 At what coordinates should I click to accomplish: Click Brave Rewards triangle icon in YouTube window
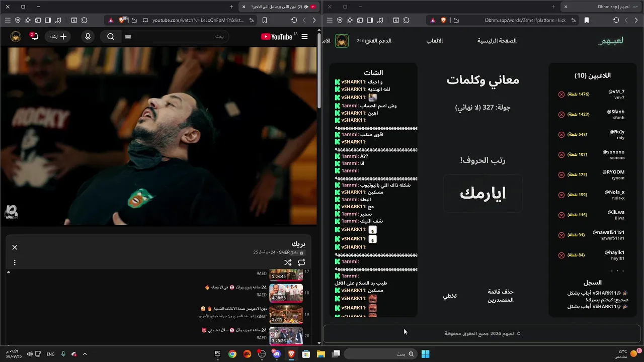click(x=111, y=20)
